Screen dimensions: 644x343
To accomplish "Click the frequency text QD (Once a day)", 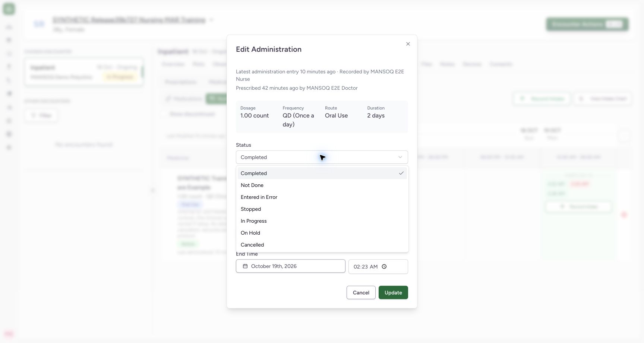I will (x=298, y=120).
